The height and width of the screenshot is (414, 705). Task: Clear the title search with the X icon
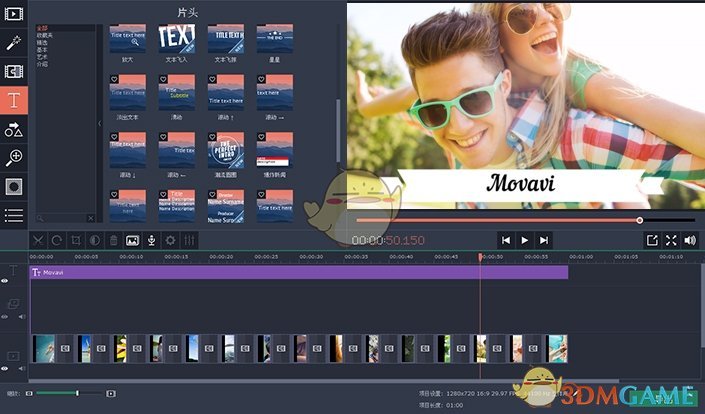pyautogui.click(x=90, y=218)
